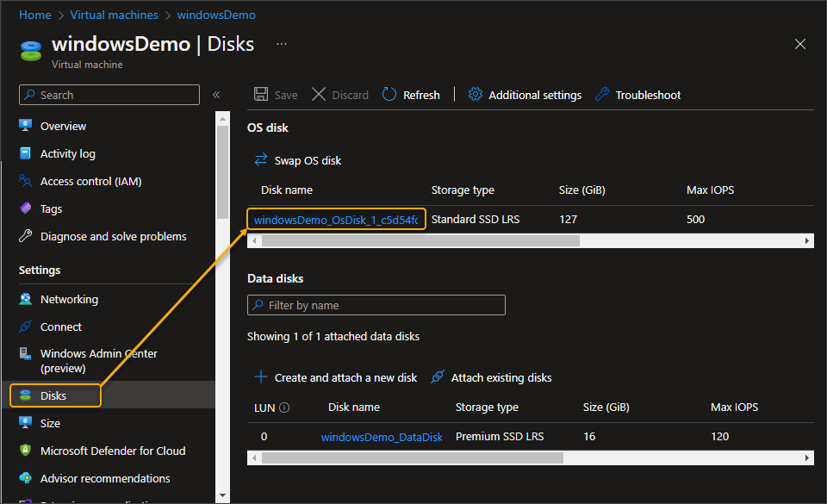
Task: Click Create and attach a new disk
Action: (x=335, y=377)
